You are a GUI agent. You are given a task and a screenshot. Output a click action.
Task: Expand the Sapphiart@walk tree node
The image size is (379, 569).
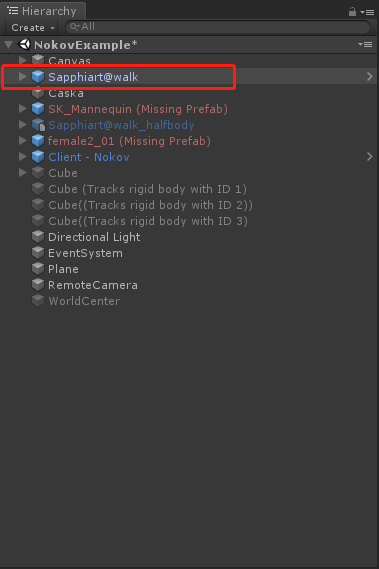tap(23, 77)
